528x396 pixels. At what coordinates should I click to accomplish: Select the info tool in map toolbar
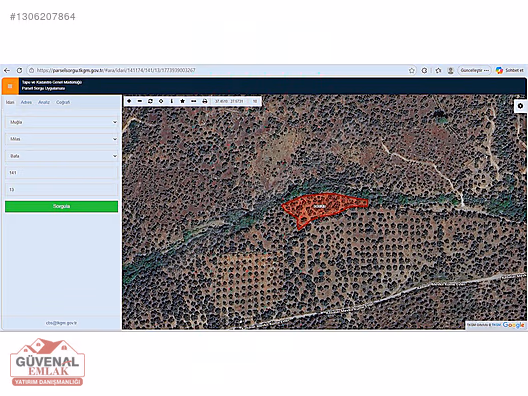coord(172,101)
